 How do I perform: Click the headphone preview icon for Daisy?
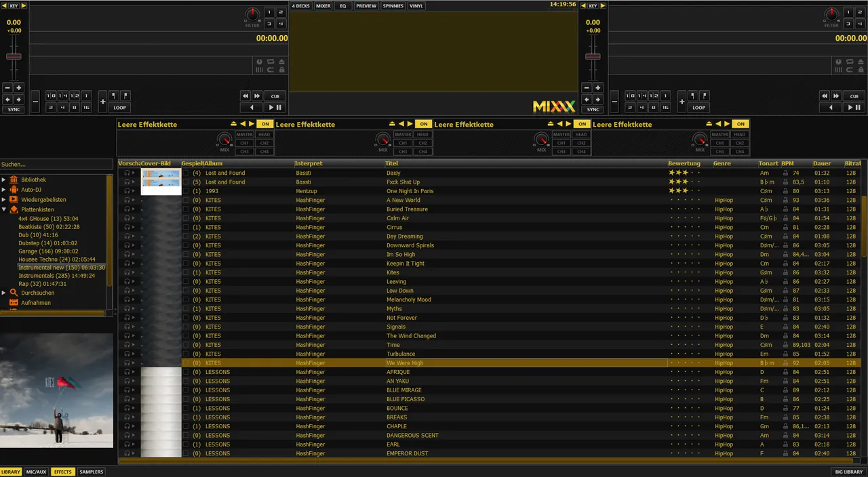tap(127, 173)
